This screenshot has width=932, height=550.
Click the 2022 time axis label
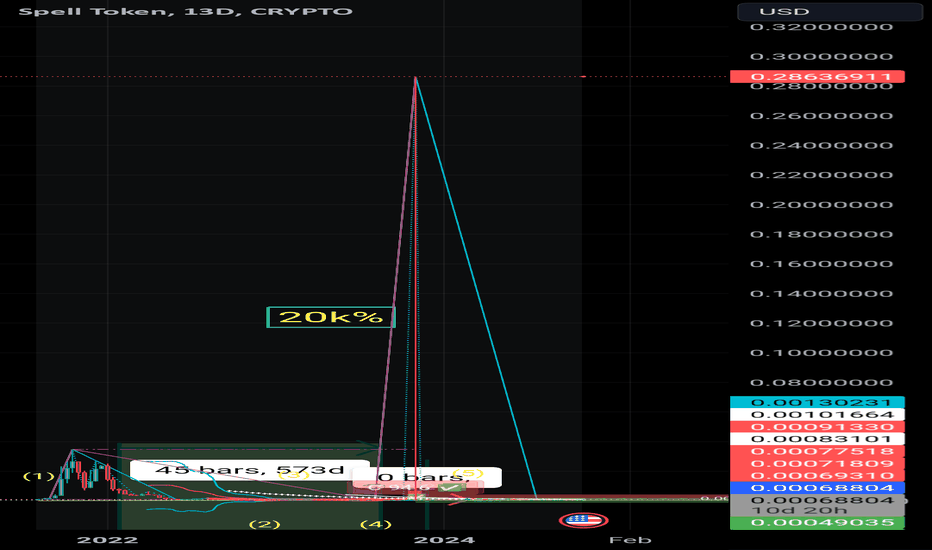[x=108, y=540]
